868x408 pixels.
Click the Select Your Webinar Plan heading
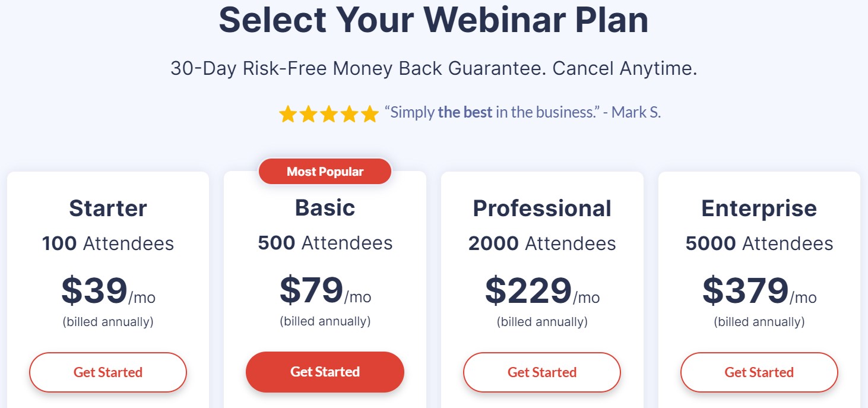click(433, 20)
